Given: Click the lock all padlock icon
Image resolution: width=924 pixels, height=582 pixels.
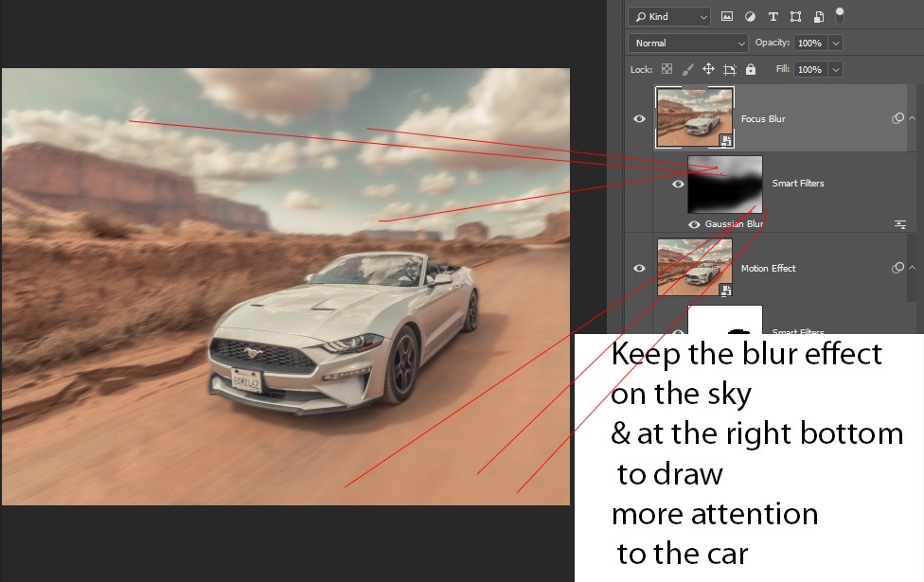Looking at the screenshot, I should coord(751,70).
